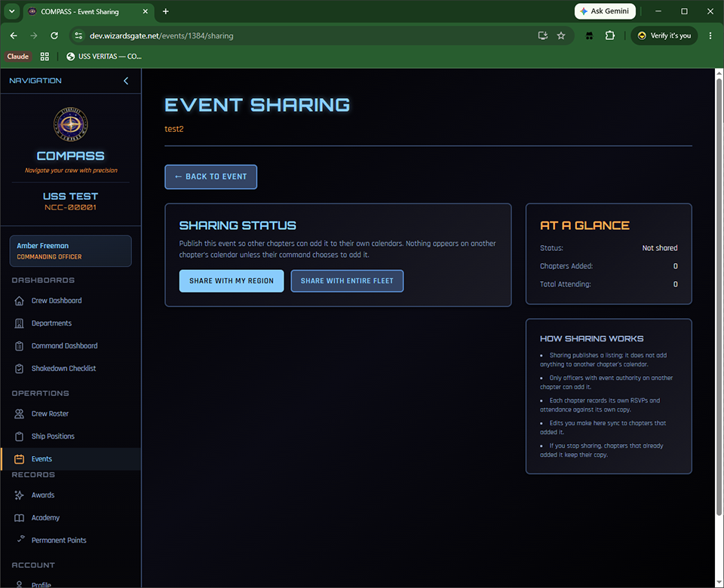Image resolution: width=724 pixels, height=588 pixels.
Task: Click the USS TEST ship name
Action: (x=71, y=196)
